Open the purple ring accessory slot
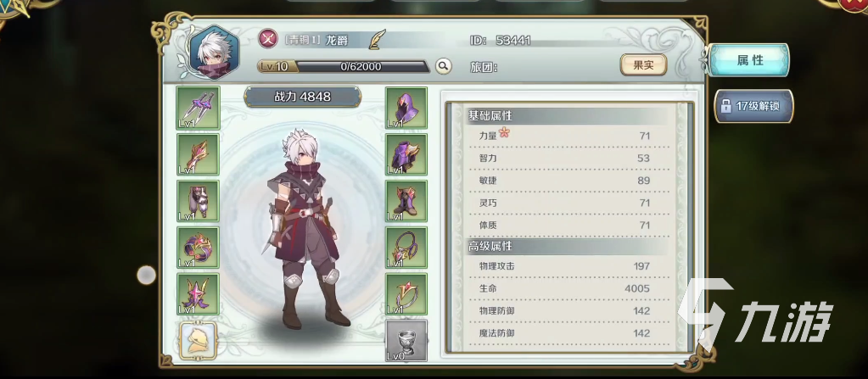The height and width of the screenshot is (379, 868). click(199, 248)
